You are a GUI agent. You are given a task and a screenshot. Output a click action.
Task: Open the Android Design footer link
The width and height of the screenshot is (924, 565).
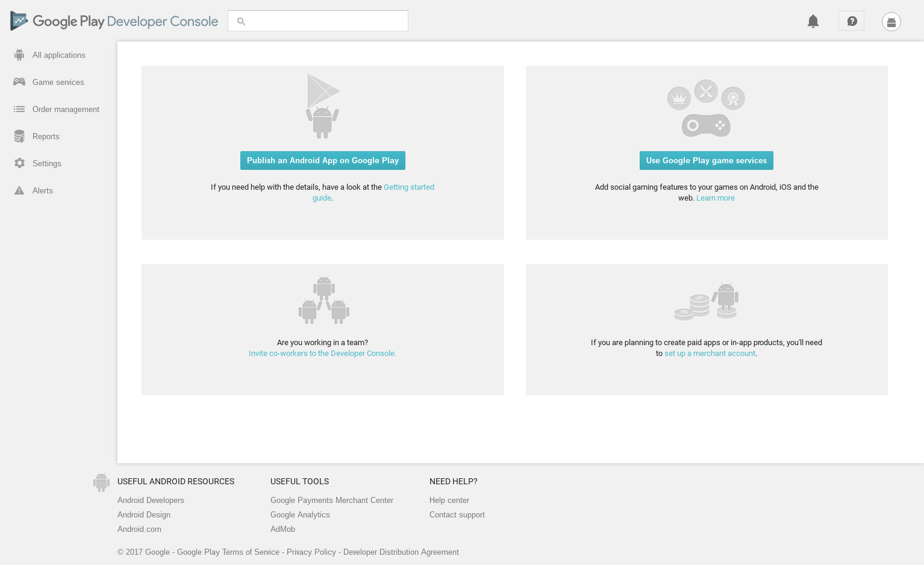coord(144,515)
